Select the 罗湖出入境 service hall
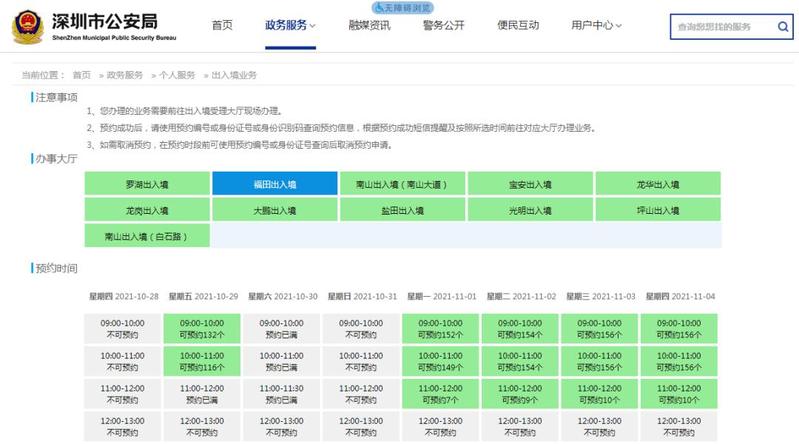Image resolution: width=799 pixels, height=444 pixels. [x=146, y=184]
